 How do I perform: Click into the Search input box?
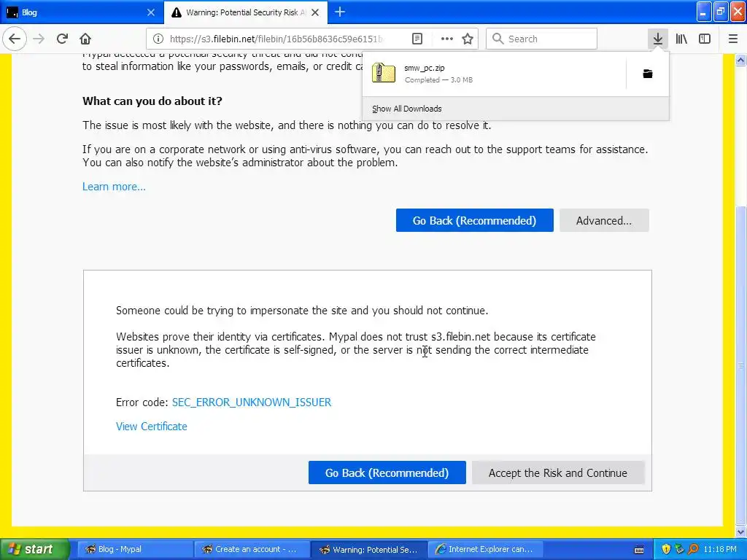[x=541, y=39]
